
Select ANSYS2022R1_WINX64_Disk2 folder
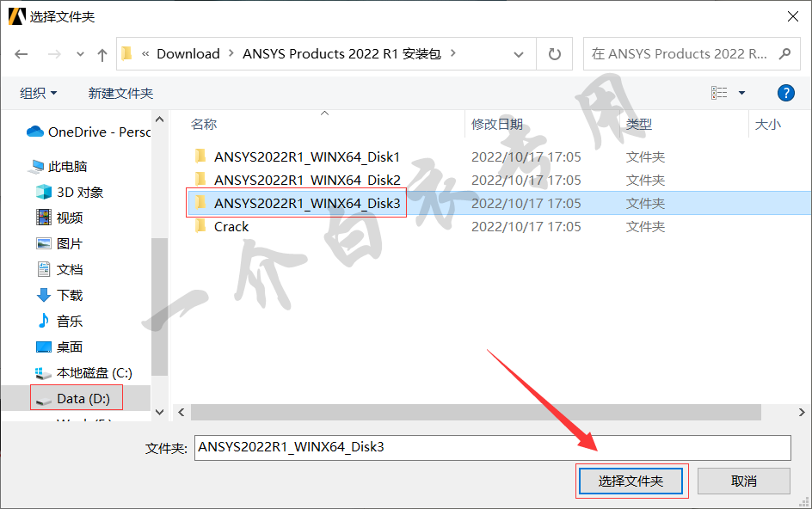(x=307, y=181)
